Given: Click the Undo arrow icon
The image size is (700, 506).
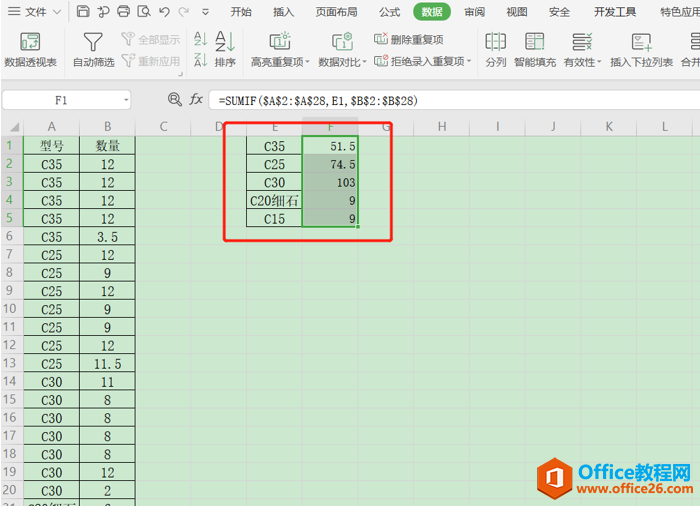Looking at the screenshot, I should tap(164, 11).
